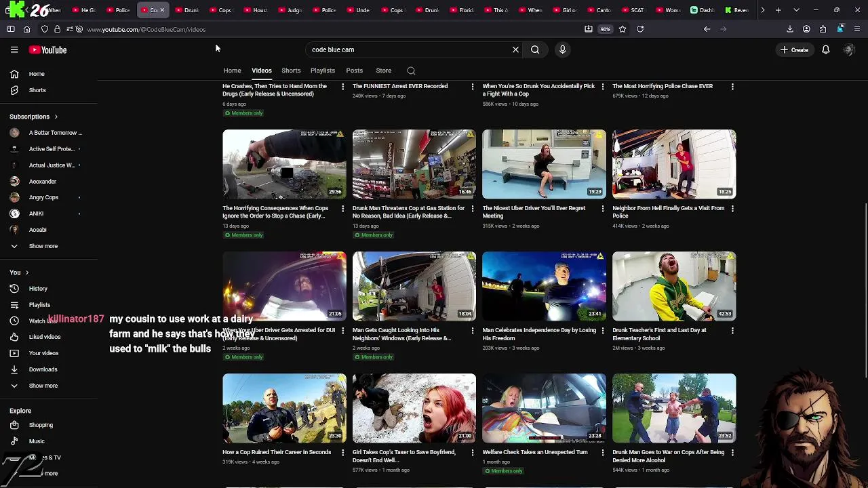Viewport: 868px width, 488px height.
Task: Click the channel search magnifier icon
Action: tap(411, 70)
